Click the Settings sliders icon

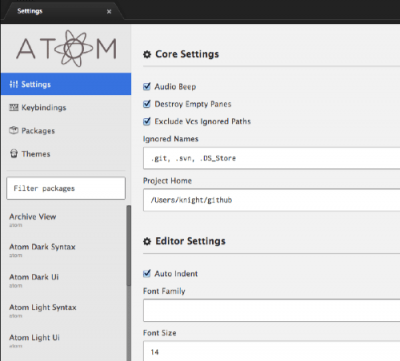tap(13, 84)
